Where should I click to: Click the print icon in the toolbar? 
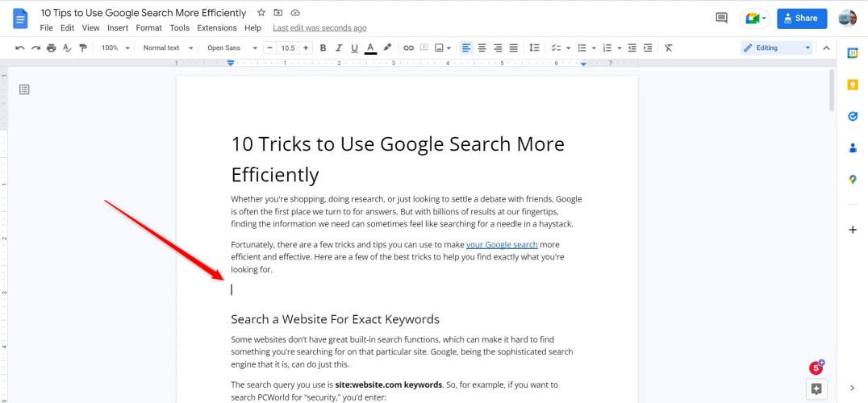[x=52, y=48]
